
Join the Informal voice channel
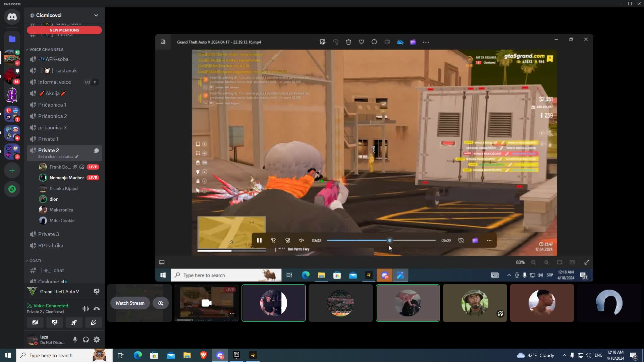[64, 82]
